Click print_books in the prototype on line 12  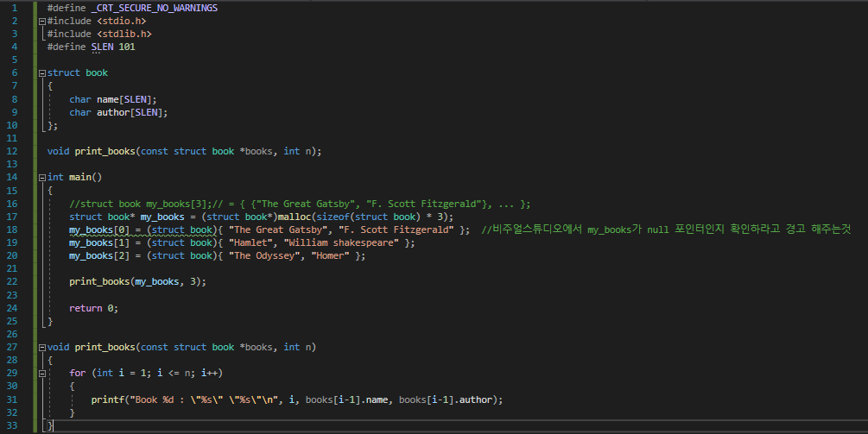pyautogui.click(x=105, y=151)
